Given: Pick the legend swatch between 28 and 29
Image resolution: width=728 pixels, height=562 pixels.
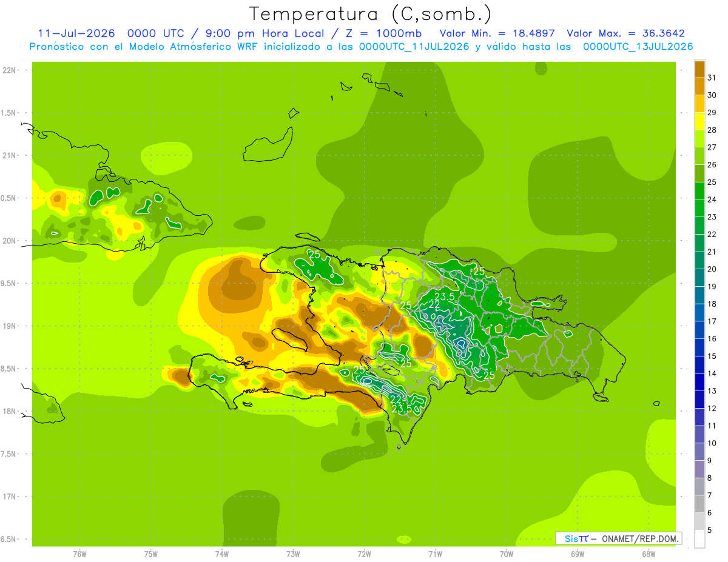Looking at the screenshot, I should (x=699, y=121).
